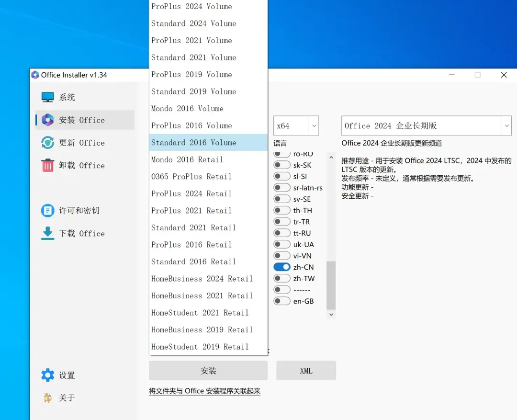The height and width of the screenshot is (420, 517).
Task: Select ProPlus 2024 Volume from list
Action: [x=208, y=7]
